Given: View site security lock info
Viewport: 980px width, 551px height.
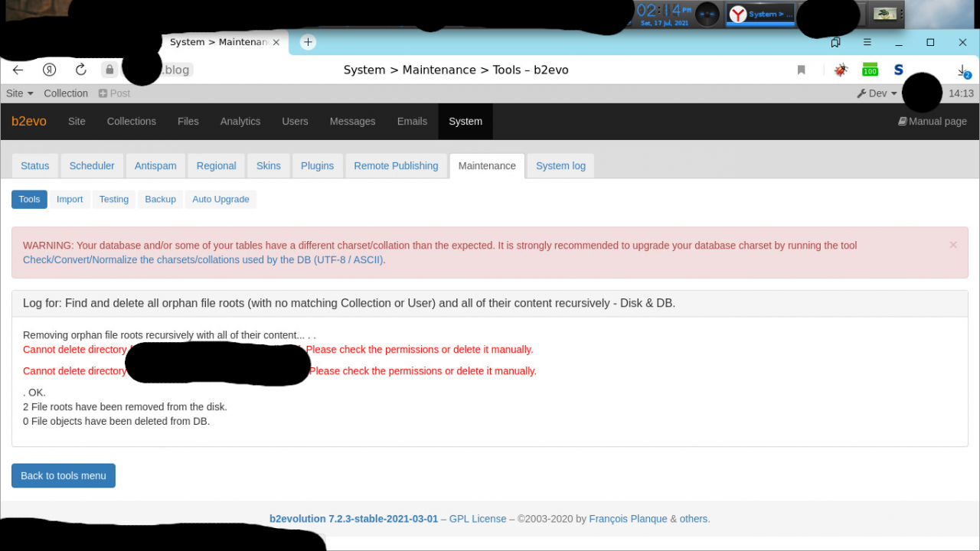Looking at the screenshot, I should pos(109,70).
